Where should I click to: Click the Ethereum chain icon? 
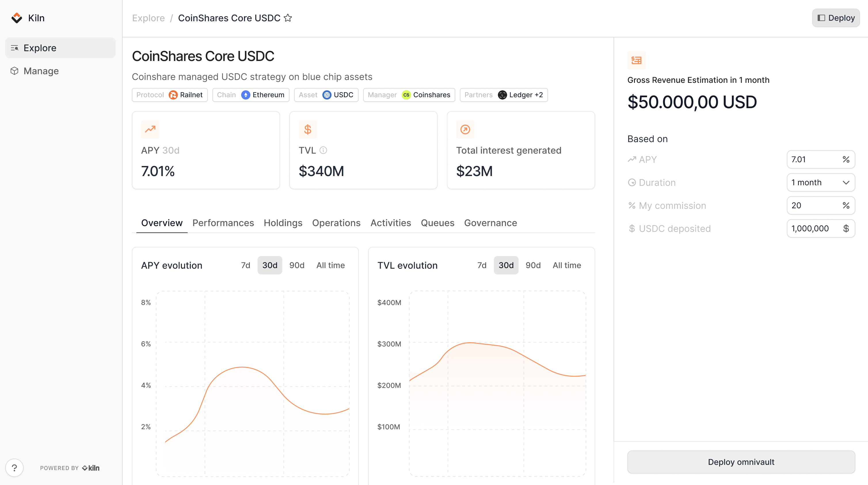(246, 95)
